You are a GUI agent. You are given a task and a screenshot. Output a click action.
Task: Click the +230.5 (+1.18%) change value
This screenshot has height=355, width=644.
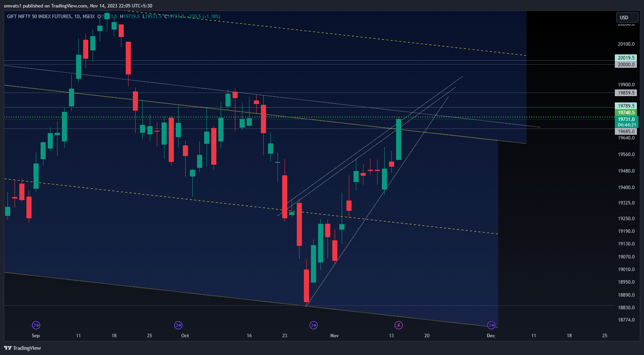pos(203,17)
